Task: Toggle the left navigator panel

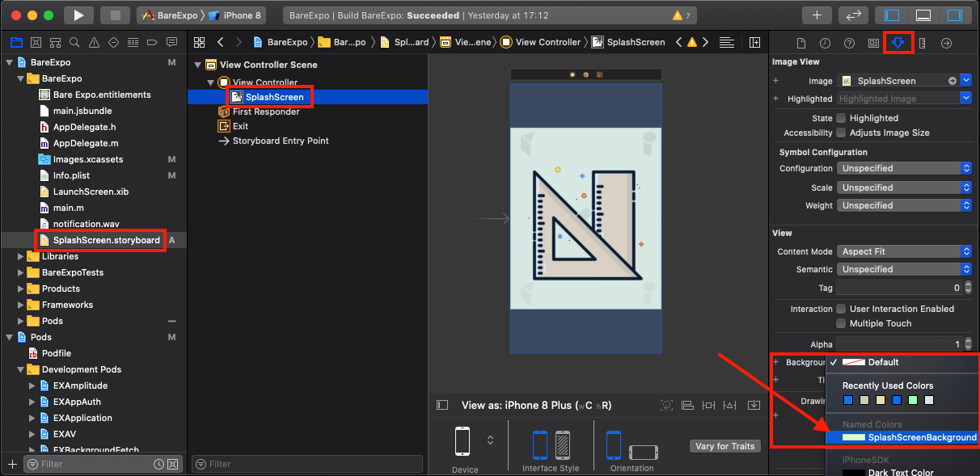Action: 893,15
